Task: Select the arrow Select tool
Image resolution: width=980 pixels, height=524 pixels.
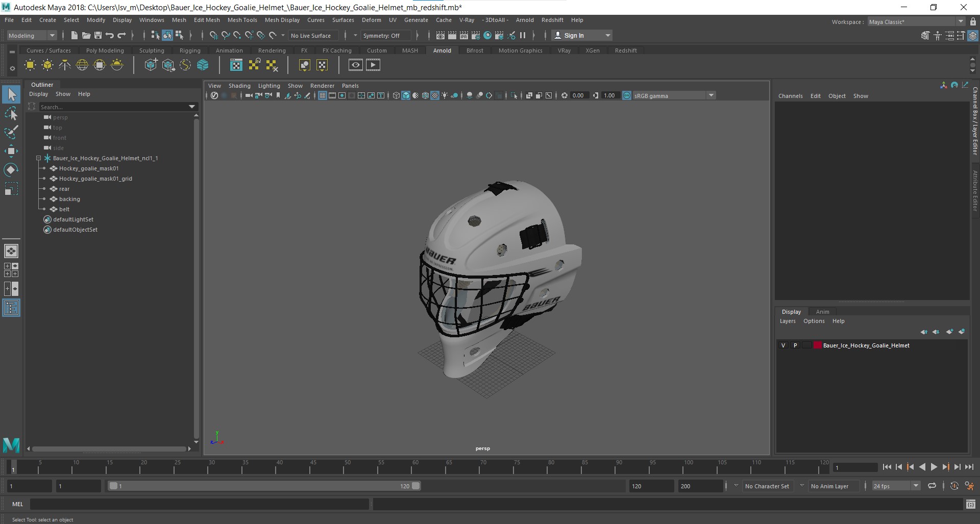Action: pos(11,95)
